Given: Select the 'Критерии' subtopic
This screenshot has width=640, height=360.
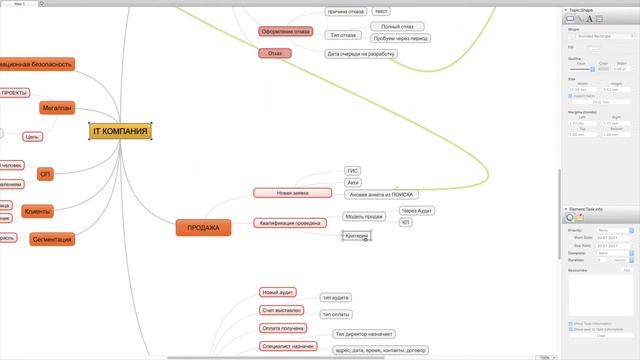Looking at the screenshot, I should (356, 236).
